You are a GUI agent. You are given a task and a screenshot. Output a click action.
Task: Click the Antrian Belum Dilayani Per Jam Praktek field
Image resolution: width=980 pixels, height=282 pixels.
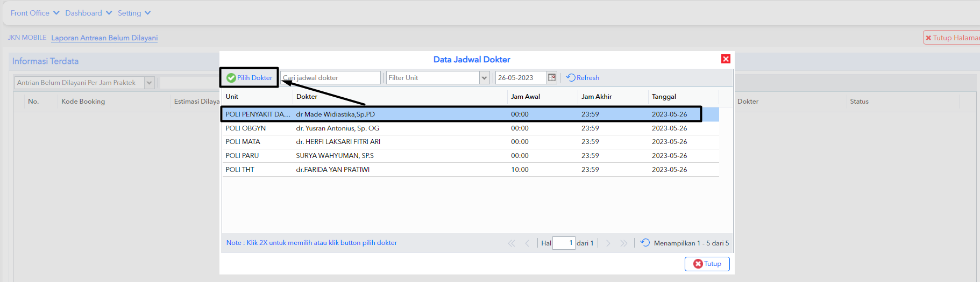pyautogui.click(x=80, y=83)
